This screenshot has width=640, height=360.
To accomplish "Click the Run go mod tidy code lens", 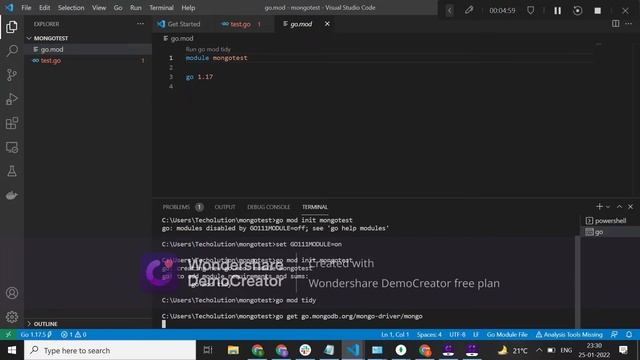I will (208, 49).
